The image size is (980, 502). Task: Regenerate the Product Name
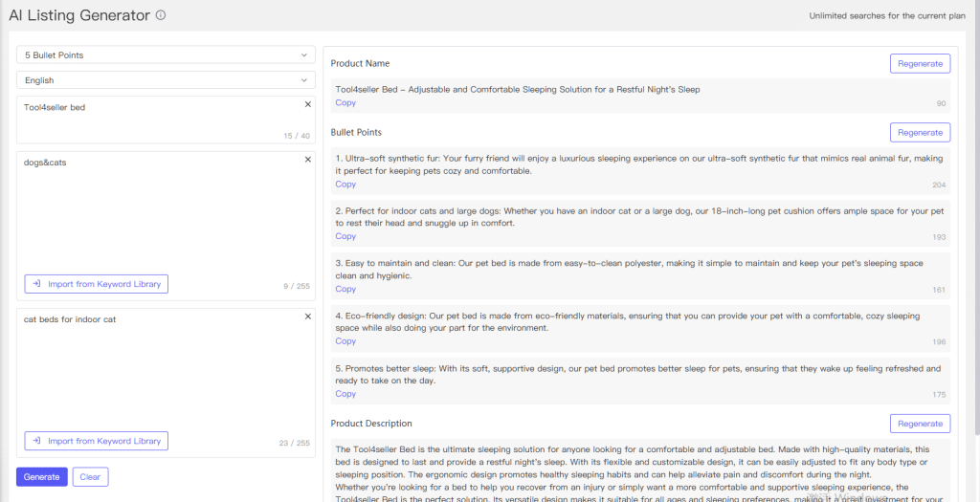click(x=920, y=63)
